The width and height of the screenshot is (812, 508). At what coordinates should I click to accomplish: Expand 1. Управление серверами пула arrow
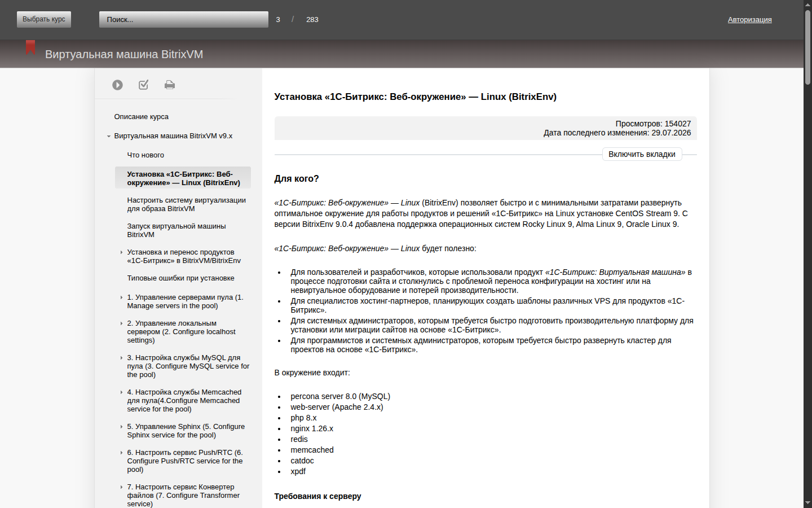[x=121, y=297]
